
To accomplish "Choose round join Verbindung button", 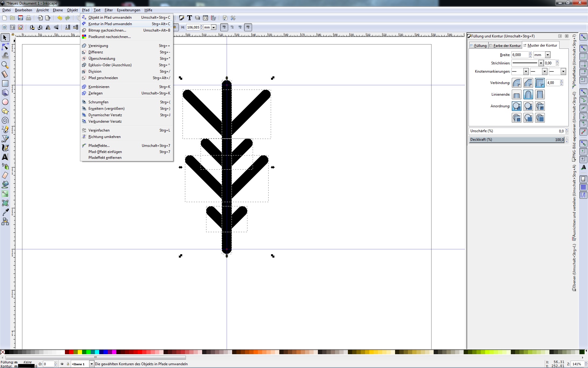I will pyautogui.click(x=517, y=83).
